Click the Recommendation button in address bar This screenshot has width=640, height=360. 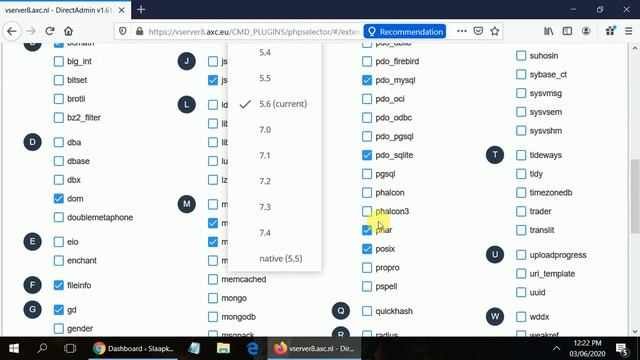pyautogui.click(x=405, y=31)
